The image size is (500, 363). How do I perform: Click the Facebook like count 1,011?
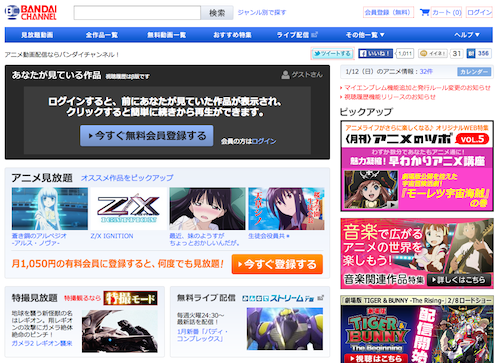pos(405,53)
